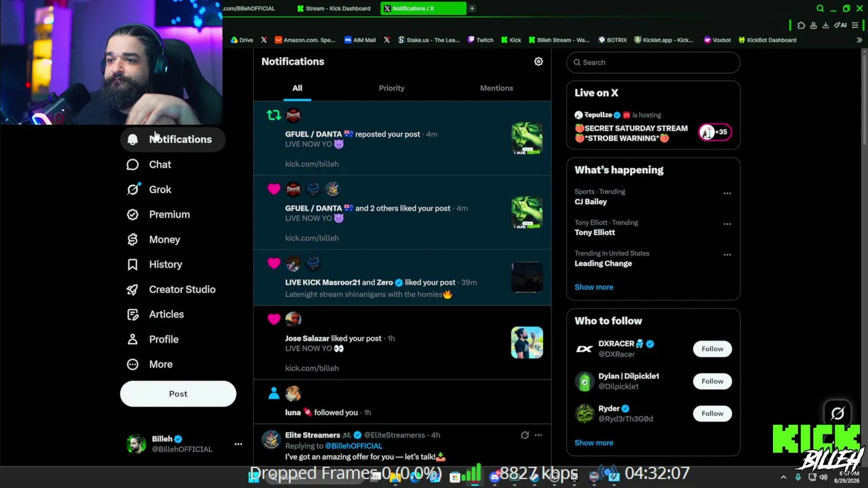Open the @BillehOFFICIAL mention link
868x488 pixels.
coord(353,446)
